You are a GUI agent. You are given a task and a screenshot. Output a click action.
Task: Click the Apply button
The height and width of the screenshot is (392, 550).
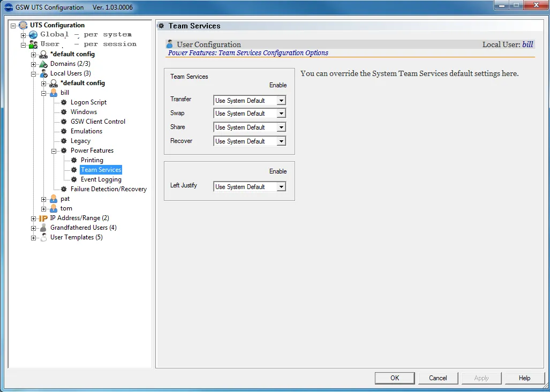click(481, 378)
